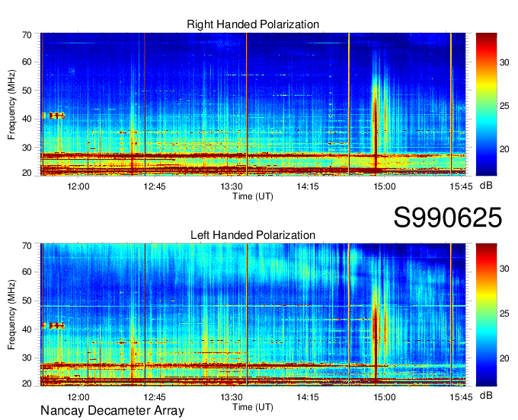Click the 15:45 tick of Left Handed plot
Image resolution: width=518 pixels, height=420 pixels.
tap(461, 397)
